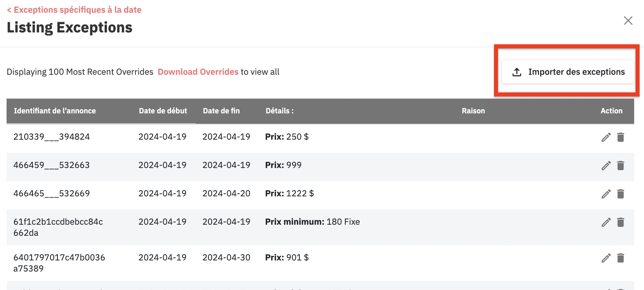Screen dimensions: 644x290
Task: Delete the Prix minimum 180 Fixe exception
Action: (621, 222)
